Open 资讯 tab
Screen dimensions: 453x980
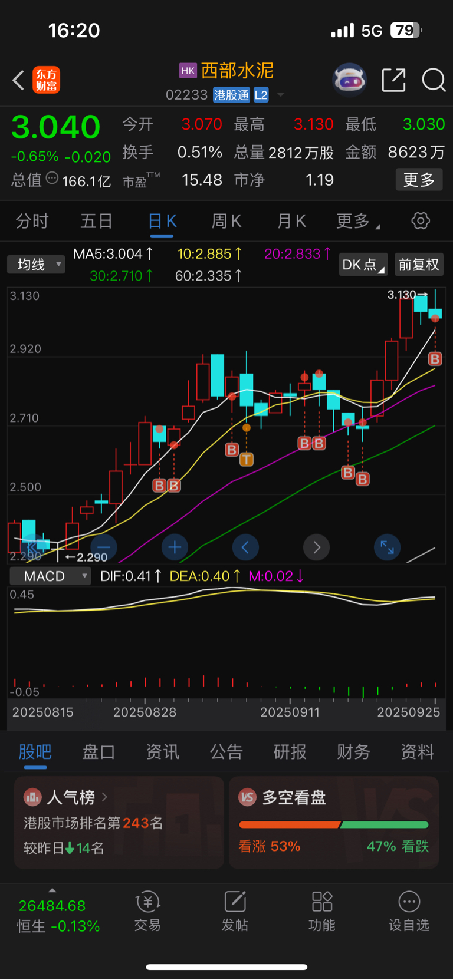coord(162,752)
